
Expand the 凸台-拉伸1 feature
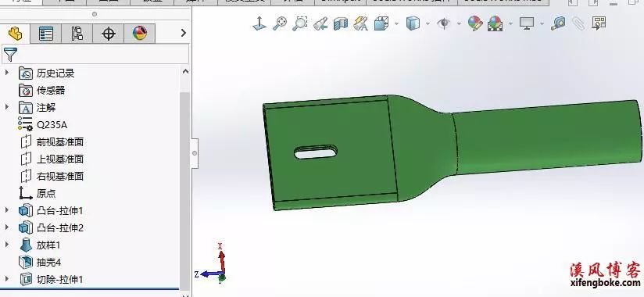point(6,210)
